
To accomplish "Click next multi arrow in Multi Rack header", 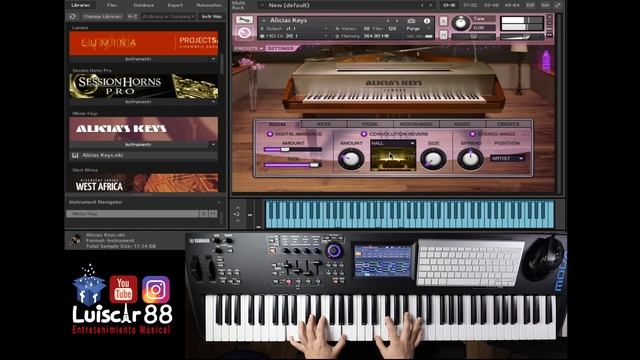I will [x=431, y=5].
